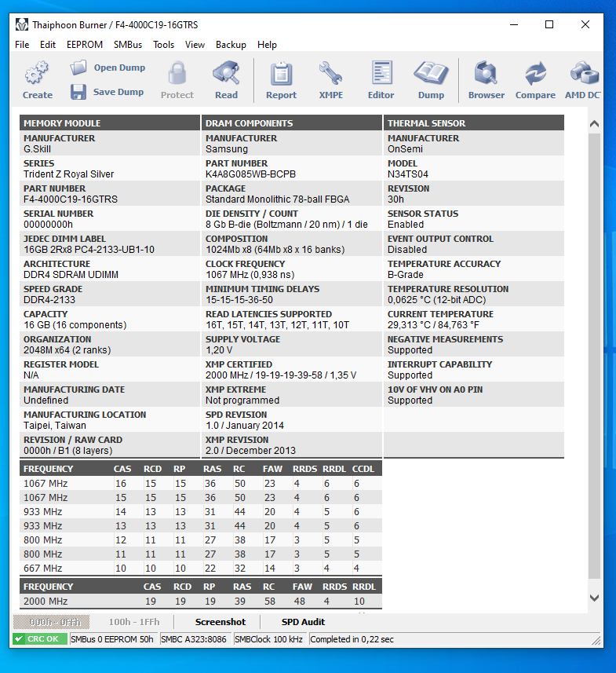Launch the Editor icon
This screenshot has height=673, width=616.
[x=381, y=72]
